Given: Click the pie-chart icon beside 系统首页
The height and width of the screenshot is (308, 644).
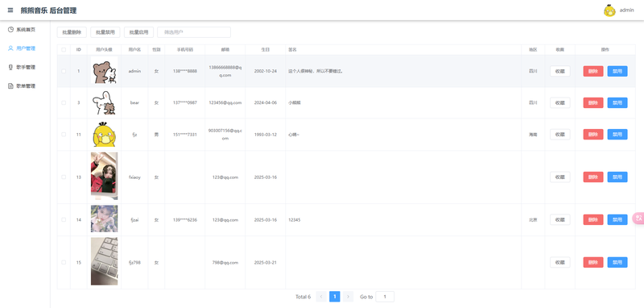Looking at the screenshot, I should click(10, 29).
